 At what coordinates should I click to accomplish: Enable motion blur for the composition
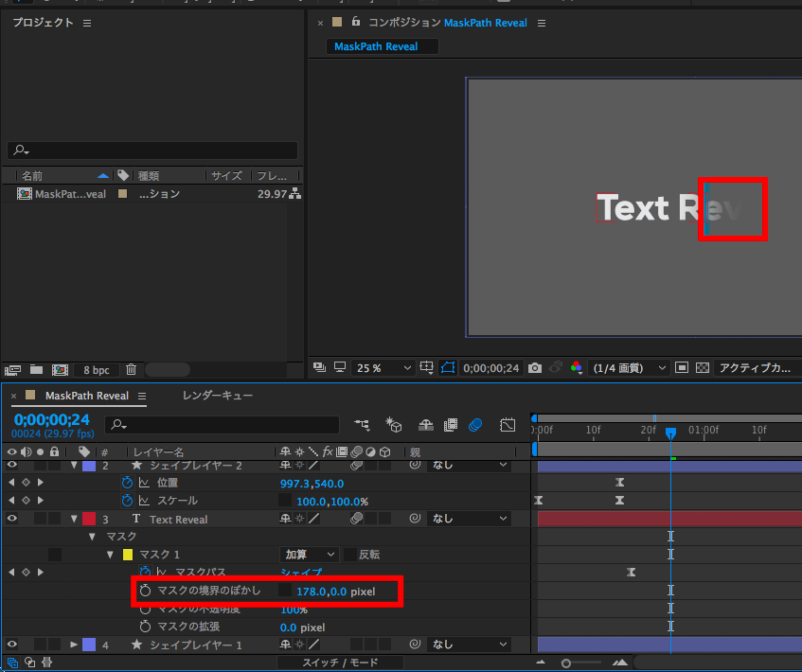pyautogui.click(x=475, y=425)
